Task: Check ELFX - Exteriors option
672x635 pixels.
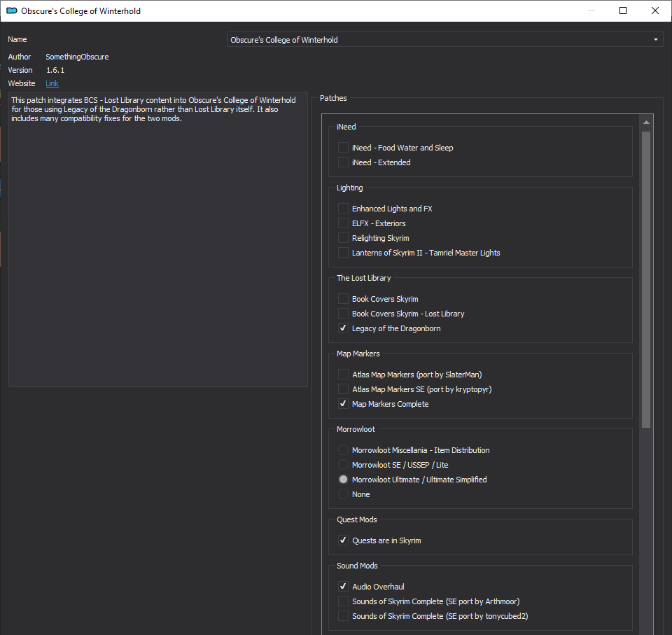Action: point(343,223)
